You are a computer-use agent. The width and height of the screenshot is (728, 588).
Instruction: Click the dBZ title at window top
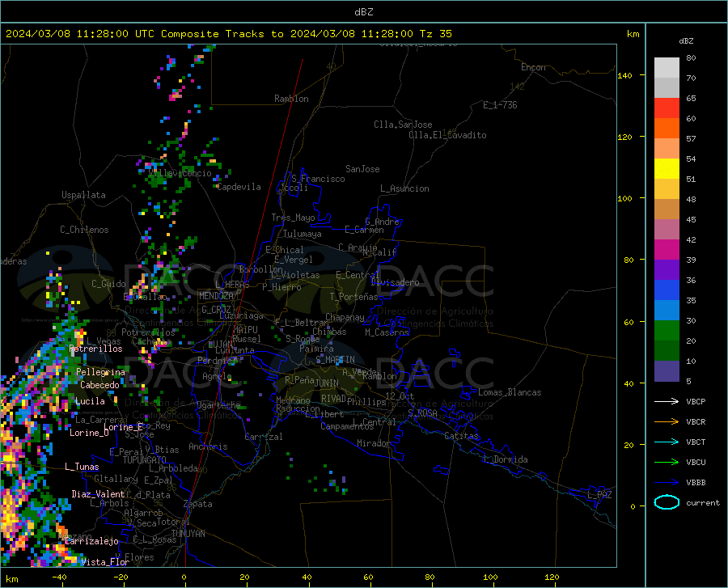pos(363,12)
